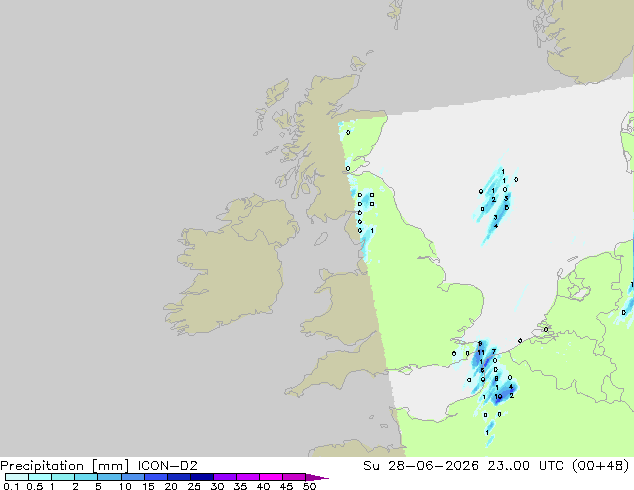Click the 30–35 mm purple legend box
The width and height of the screenshot is (634, 490).
pyautogui.click(x=224, y=477)
